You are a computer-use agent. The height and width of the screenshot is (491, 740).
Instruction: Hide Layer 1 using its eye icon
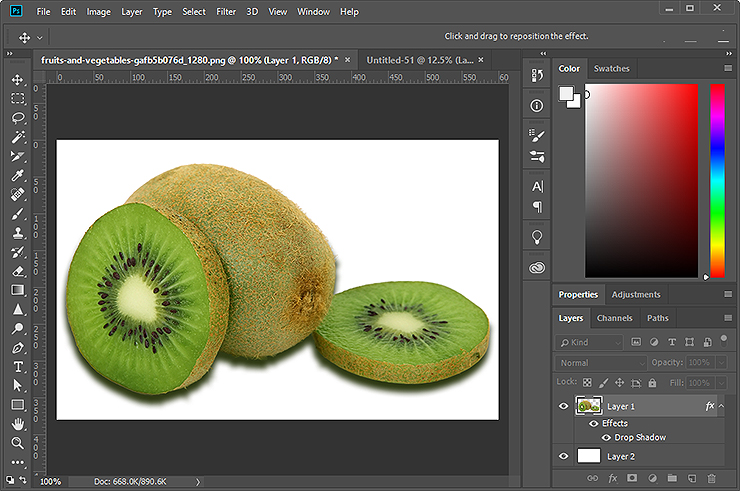[x=564, y=406]
